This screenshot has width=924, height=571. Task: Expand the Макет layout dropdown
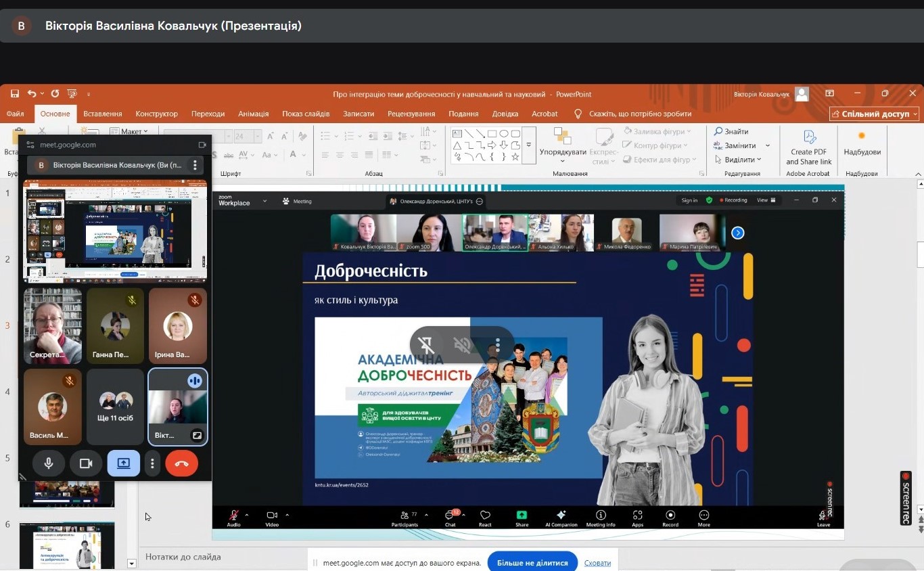point(135,131)
